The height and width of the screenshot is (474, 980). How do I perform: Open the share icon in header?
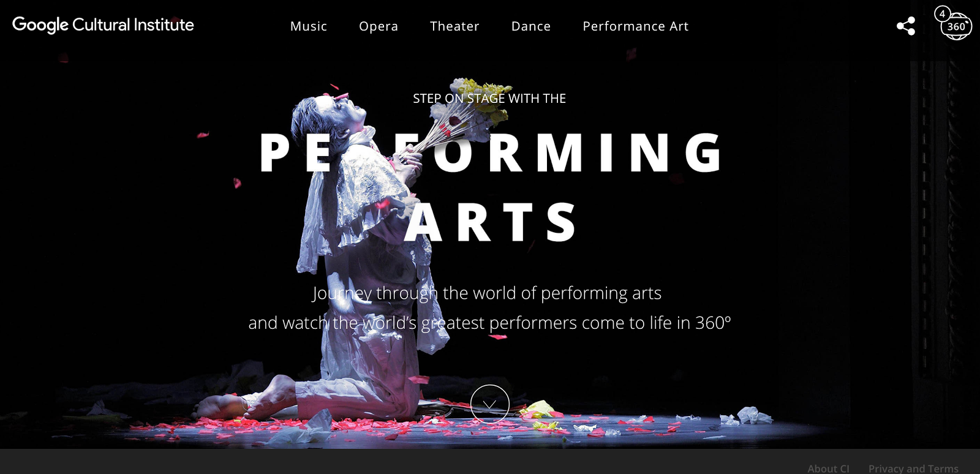[x=906, y=26]
